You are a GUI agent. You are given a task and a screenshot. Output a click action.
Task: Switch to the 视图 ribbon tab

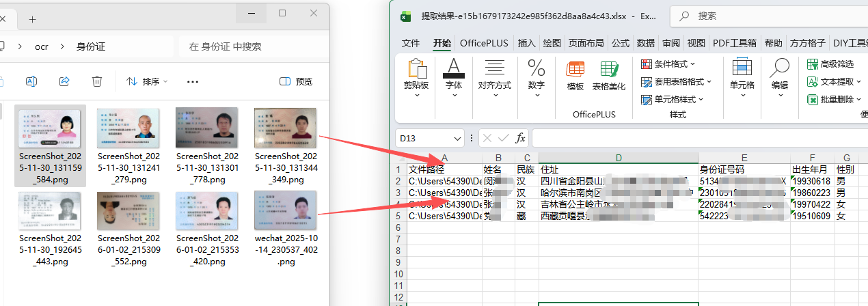(x=696, y=43)
